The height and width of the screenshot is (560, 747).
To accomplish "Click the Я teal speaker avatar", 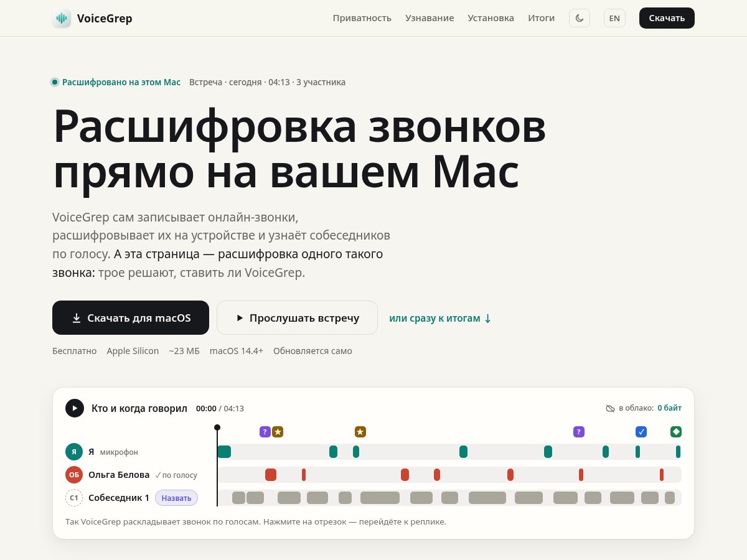I will click(74, 452).
